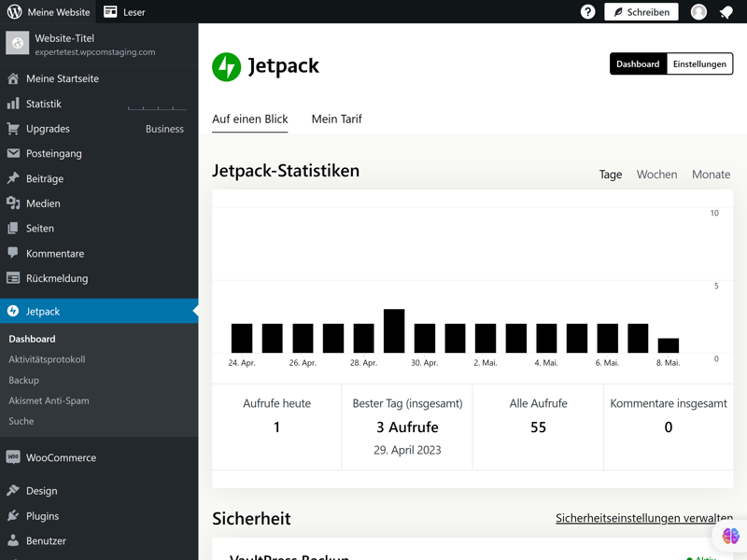Open WooCommerce in the sidebar
Viewport: 747px width, 560px height.
[61, 458]
